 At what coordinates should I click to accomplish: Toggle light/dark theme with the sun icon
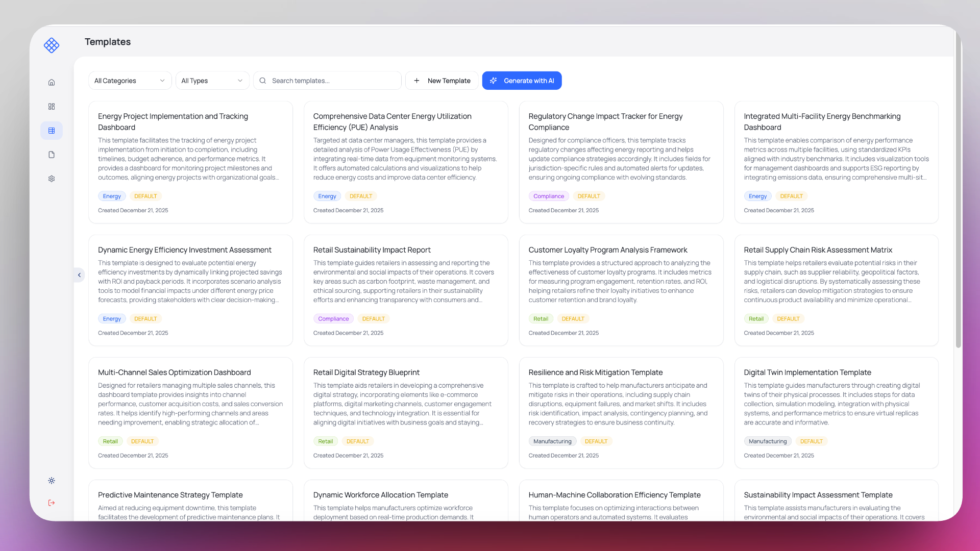point(51,480)
